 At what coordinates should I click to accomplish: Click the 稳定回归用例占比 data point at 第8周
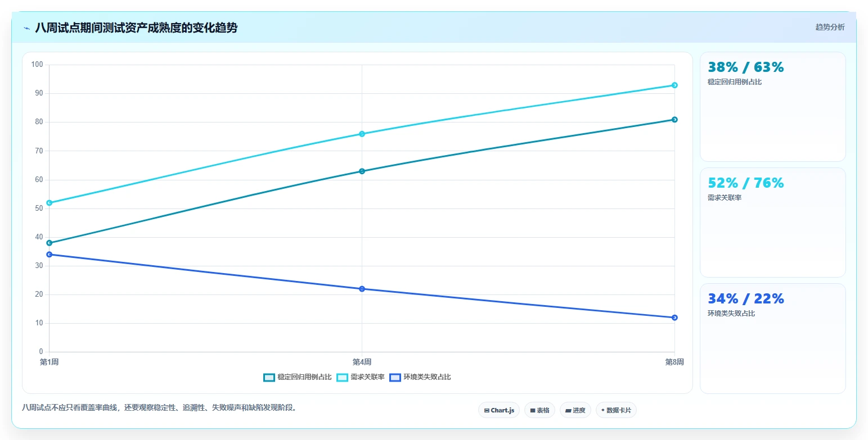[674, 120]
